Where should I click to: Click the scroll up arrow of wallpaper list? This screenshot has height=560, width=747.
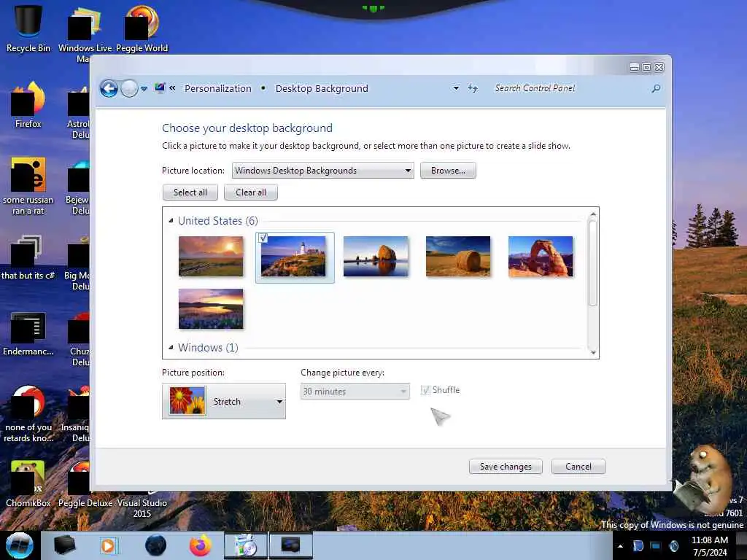pos(592,214)
